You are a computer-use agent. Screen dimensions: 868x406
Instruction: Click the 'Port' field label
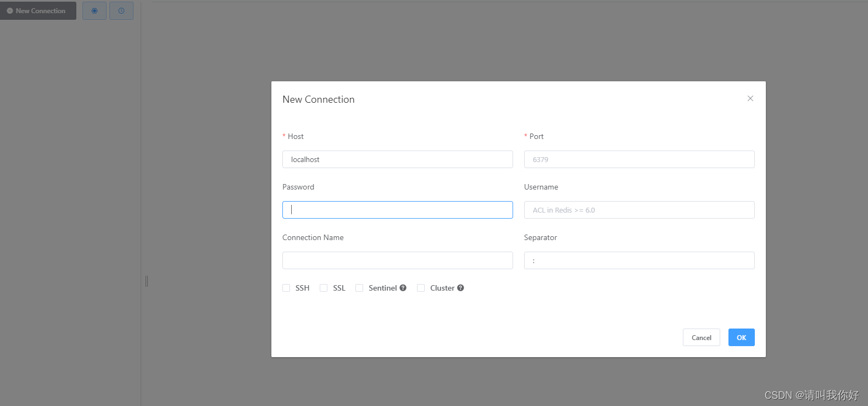coord(537,136)
